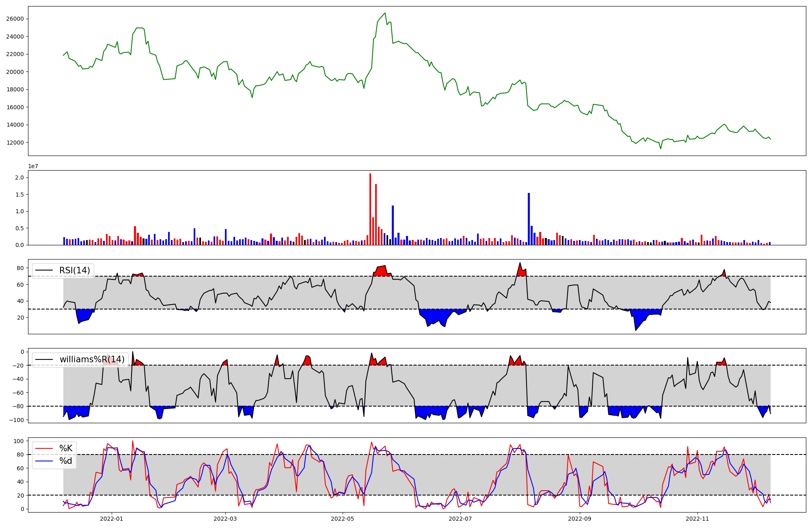Image resolution: width=812 pixels, height=528 pixels.
Task: Click the 2022-03 x-axis date label
Action: coord(225,519)
